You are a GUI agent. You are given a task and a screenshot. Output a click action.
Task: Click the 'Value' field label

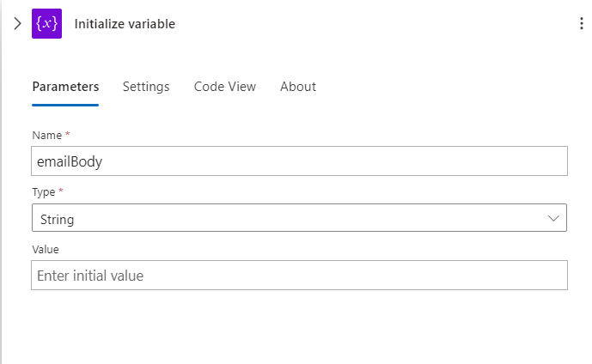click(45, 249)
